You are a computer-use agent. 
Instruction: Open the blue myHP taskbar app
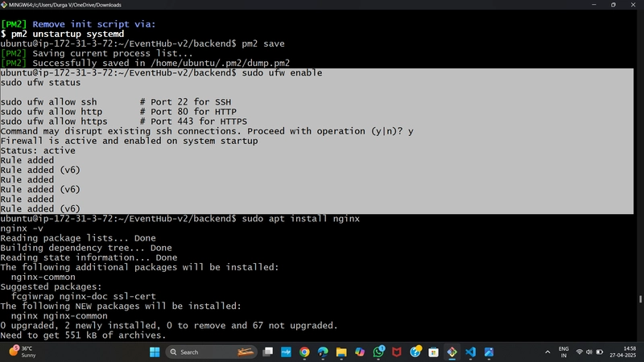tap(286, 352)
